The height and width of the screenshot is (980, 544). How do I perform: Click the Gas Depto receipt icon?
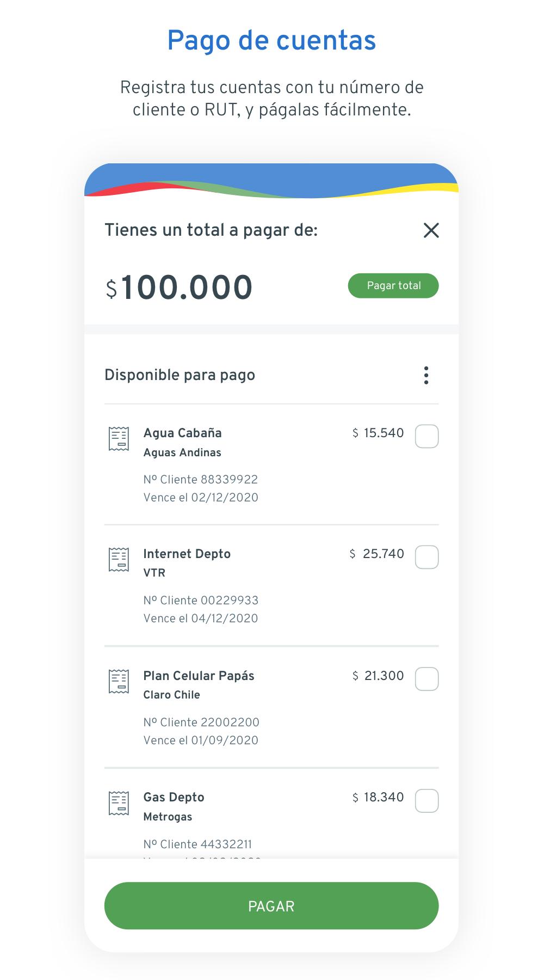(x=119, y=803)
